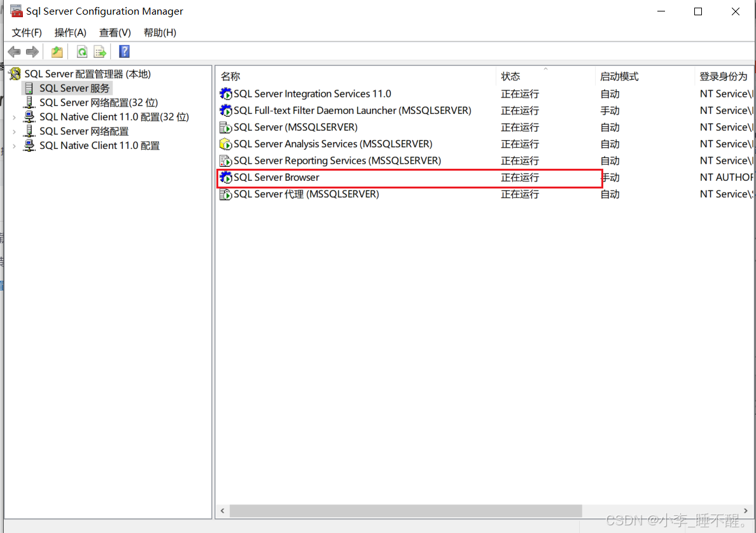Select SQL Server (MSSQLSERVER) service name

tap(295, 127)
